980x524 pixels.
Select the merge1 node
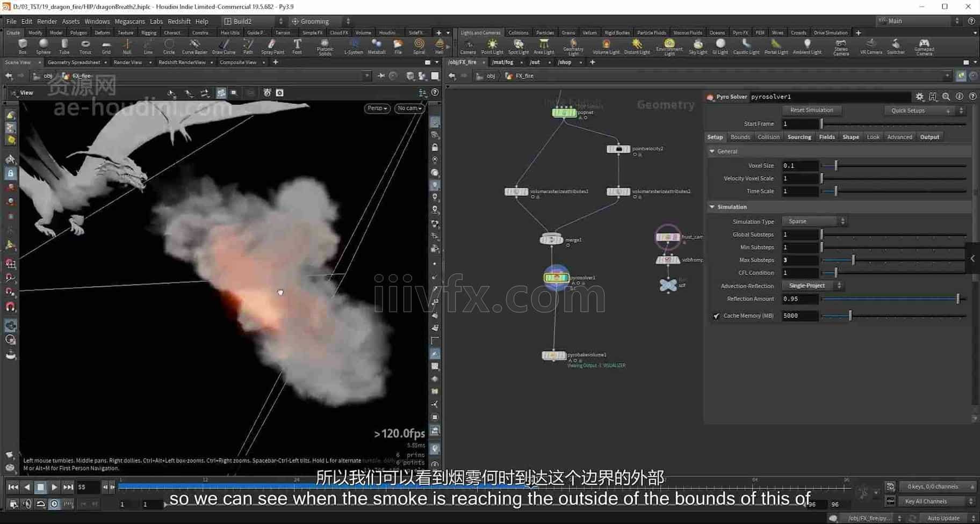coord(551,239)
